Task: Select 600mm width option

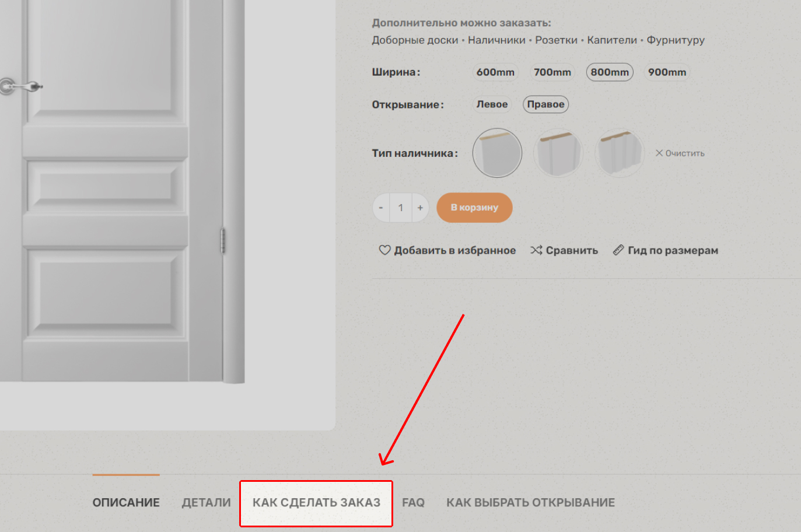Action: (x=495, y=72)
